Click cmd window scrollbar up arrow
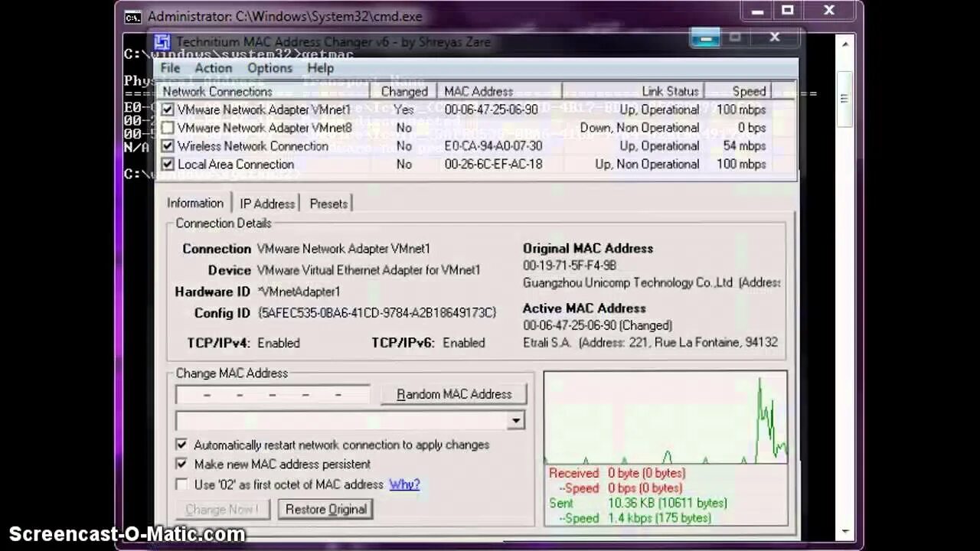The width and height of the screenshot is (980, 551). (x=844, y=44)
